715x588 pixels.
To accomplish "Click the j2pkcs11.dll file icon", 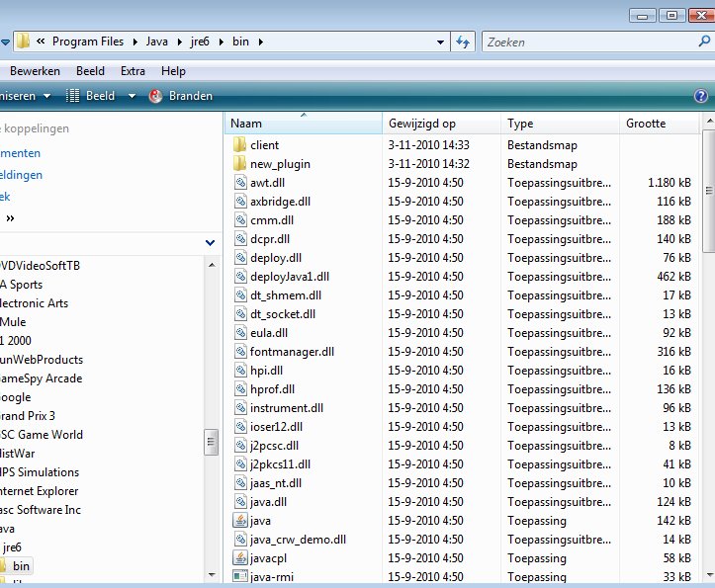I will pos(240,464).
